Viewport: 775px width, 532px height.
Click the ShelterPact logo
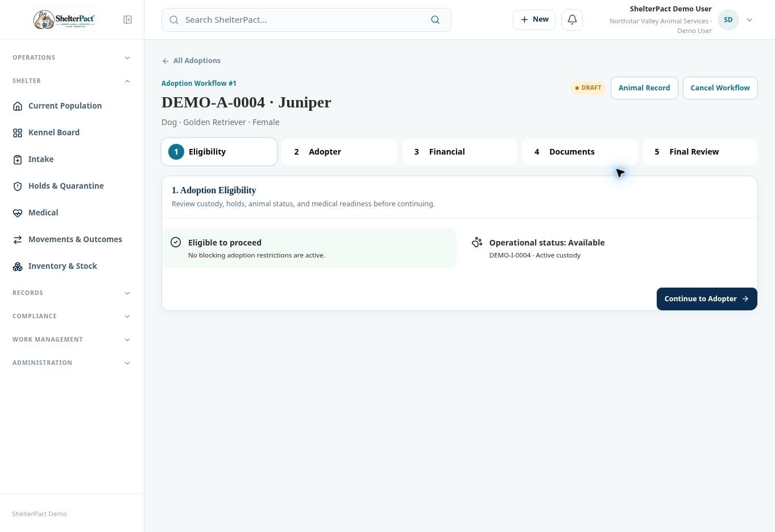[64, 20]
